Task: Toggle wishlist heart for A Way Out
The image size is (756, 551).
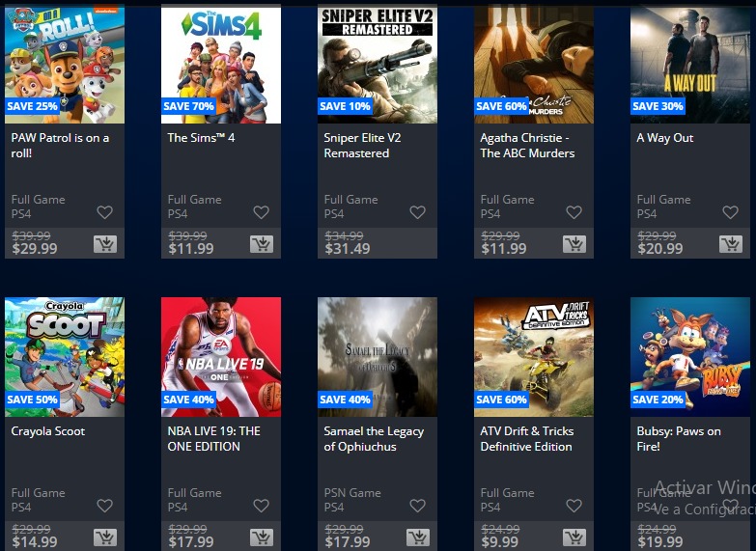Action: pos(731,212)
